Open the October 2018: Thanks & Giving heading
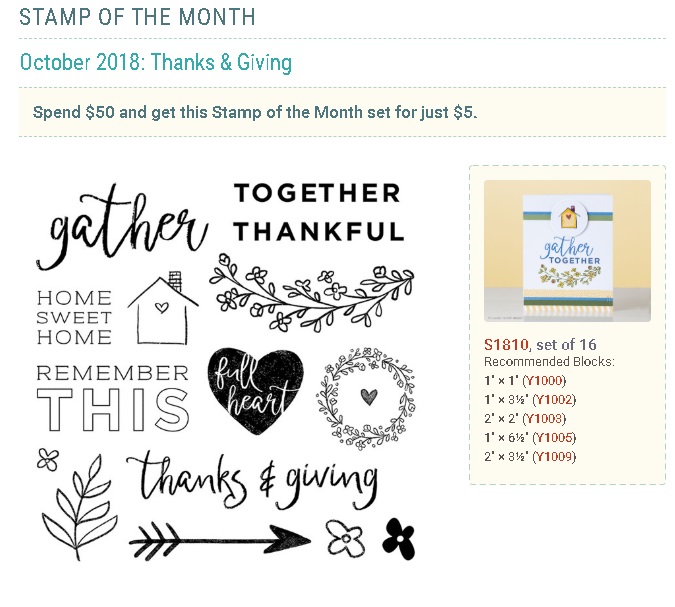 click(156, 62)
